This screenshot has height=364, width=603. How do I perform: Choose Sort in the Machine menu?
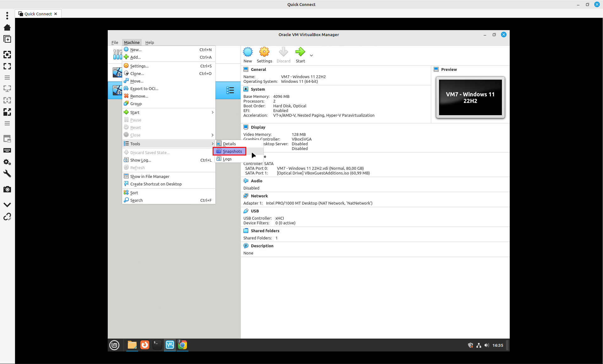[x=169, y=193]
